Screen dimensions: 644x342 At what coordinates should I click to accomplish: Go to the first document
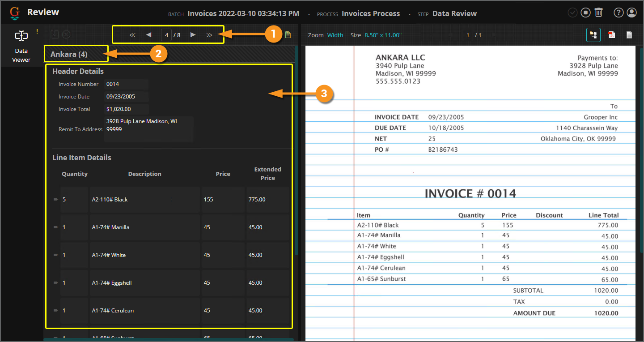coord(132,35)
